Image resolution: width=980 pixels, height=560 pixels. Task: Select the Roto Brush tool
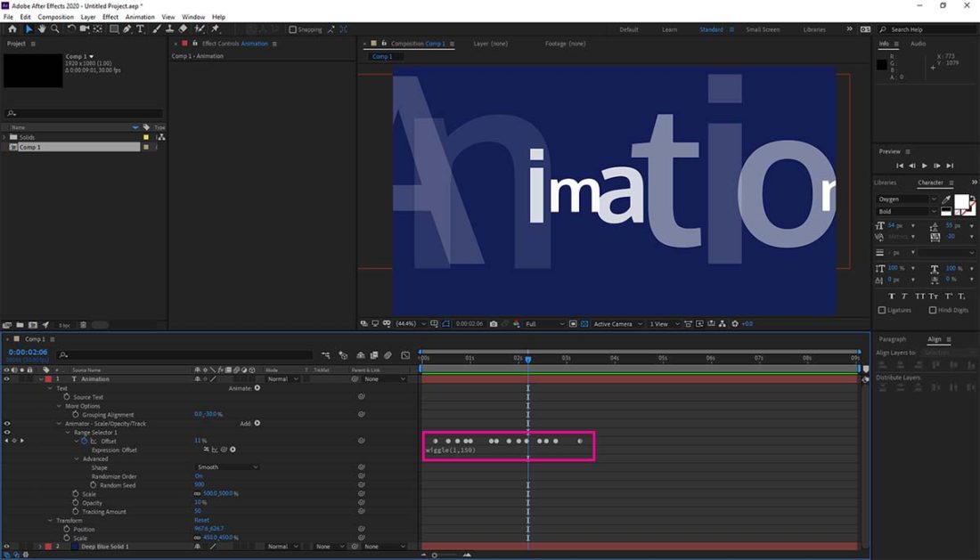(x=200, y=29)
